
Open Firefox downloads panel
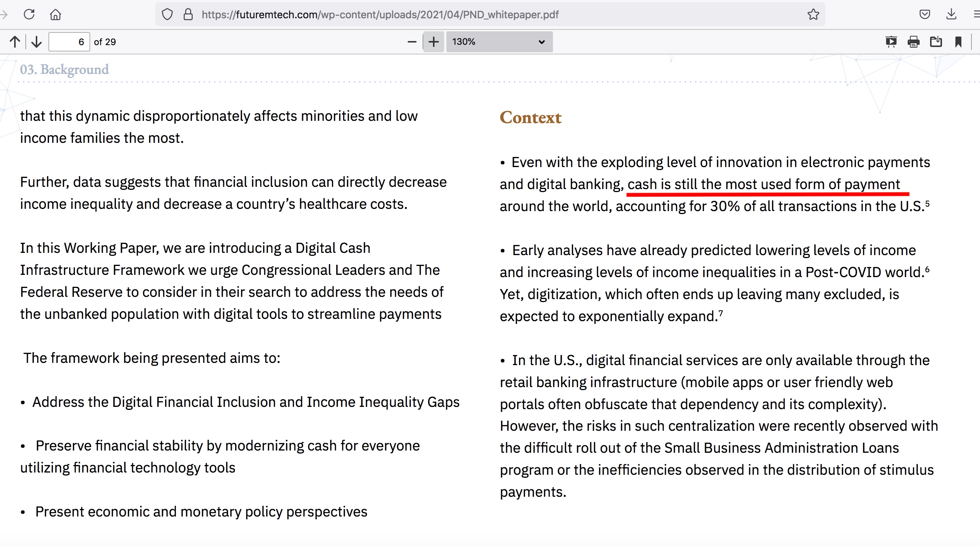pos(951,15)
